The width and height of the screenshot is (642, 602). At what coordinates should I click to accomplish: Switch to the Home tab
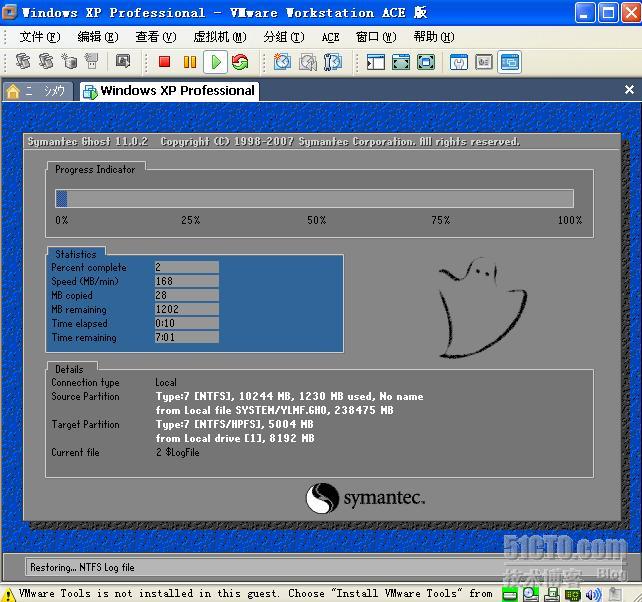click(x=38, y=91)
